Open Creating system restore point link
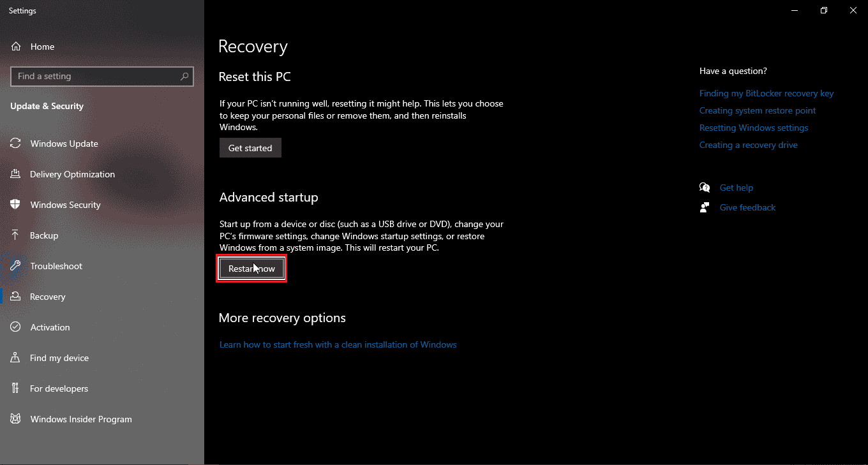Screen dimensions: 868x465 pos(758,110)
